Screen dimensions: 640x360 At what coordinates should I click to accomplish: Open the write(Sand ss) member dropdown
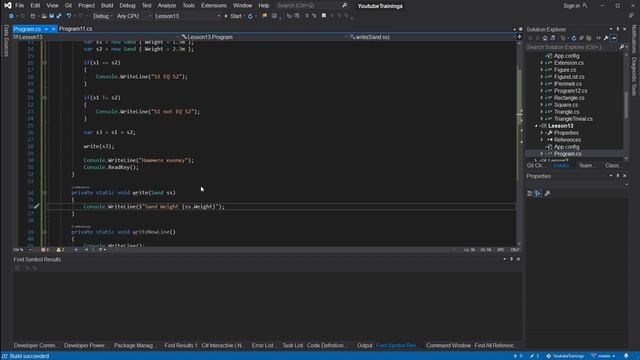click(x=432, y=37)
